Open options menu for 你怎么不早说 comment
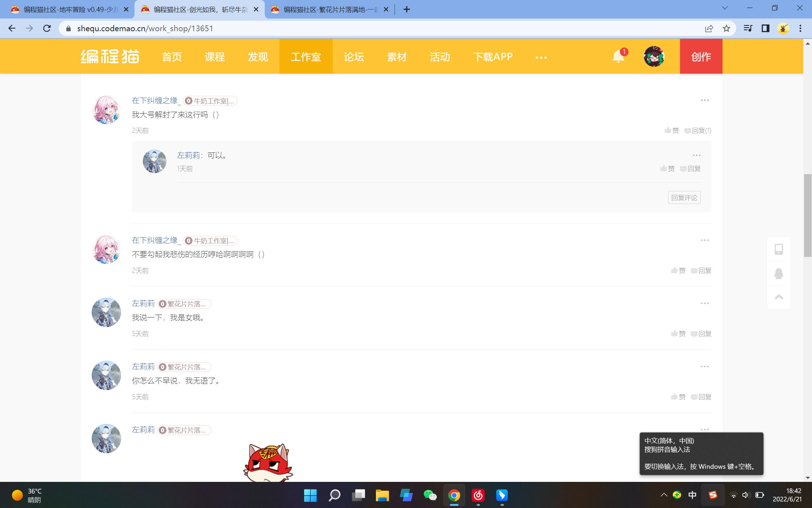This screenshot has height=508, width=812. [x=705, y=366]
